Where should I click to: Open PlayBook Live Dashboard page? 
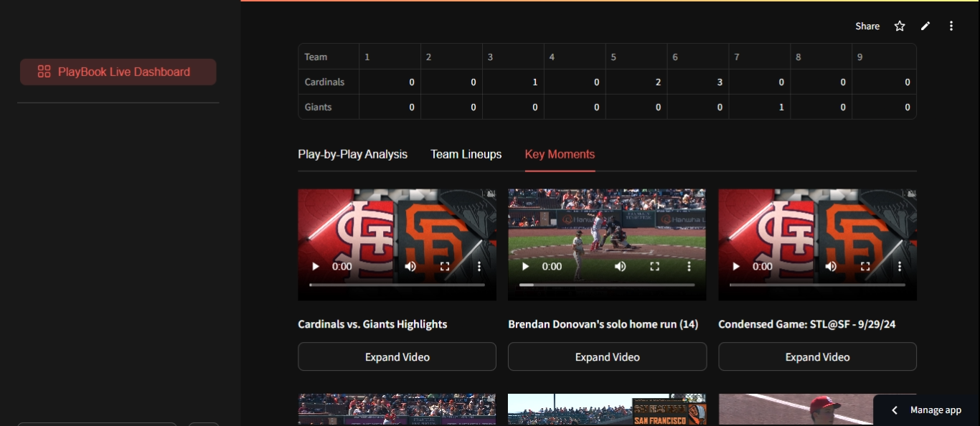118,72
